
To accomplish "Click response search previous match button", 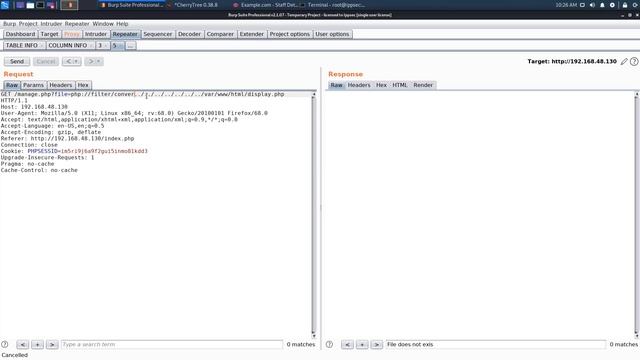I will 347,344.
